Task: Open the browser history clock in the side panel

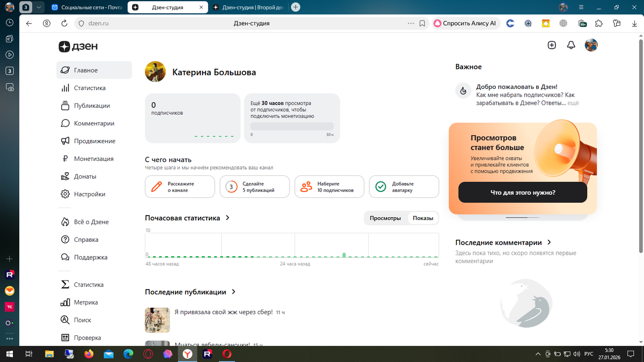Action: pyautogui.click(x=10, y=23)
